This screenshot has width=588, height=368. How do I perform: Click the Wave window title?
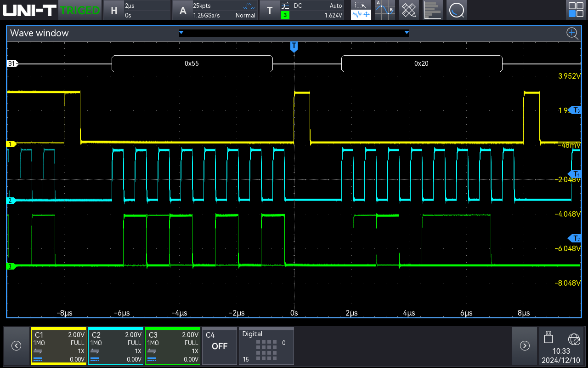[x=39, y=33]
